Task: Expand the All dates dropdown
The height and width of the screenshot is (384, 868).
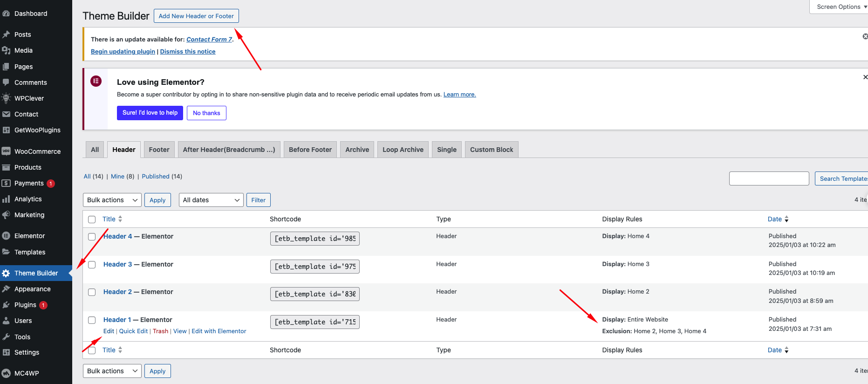Action: (x=211, y=200)
